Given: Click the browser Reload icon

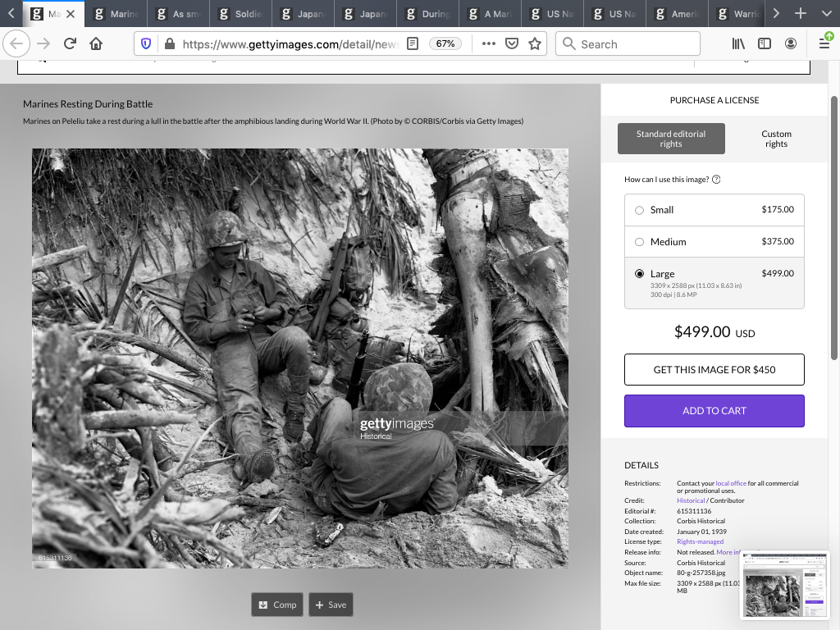Looking at the screenshot, I should (x=70, y=44).
